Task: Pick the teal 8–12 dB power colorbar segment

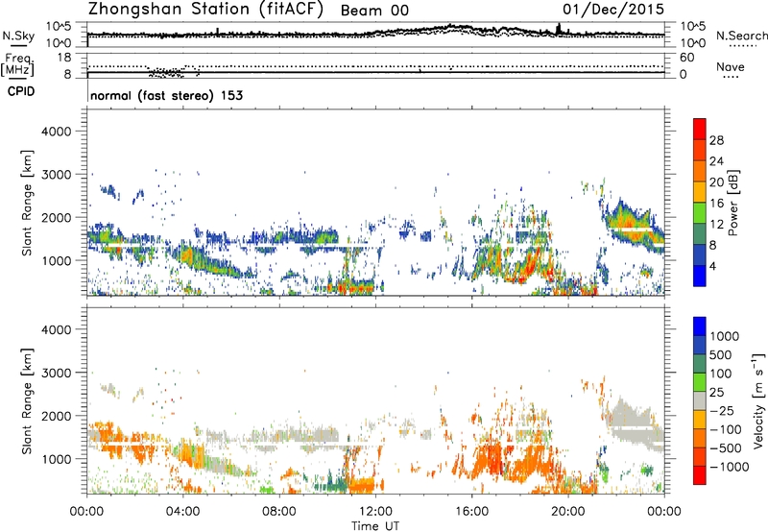Action: coord(700,234)
